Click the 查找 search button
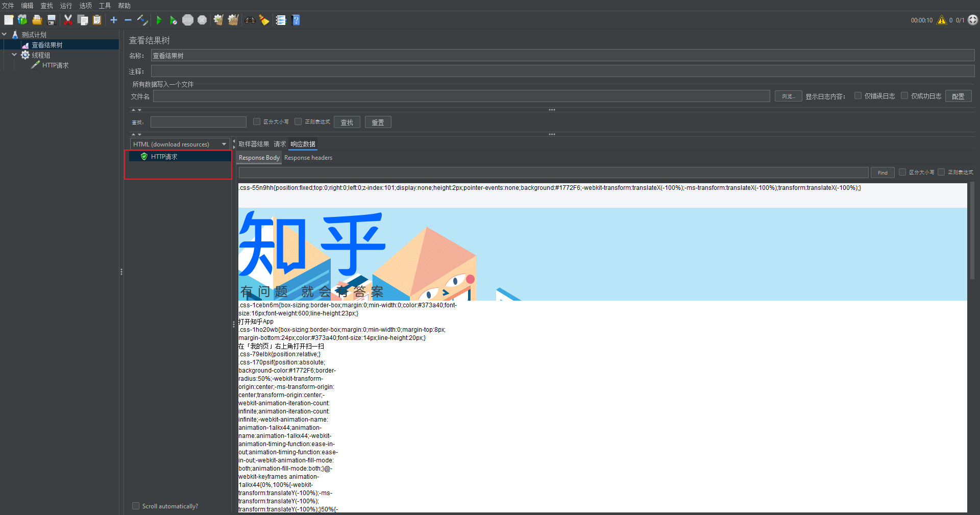The height and width of the screenshot is (515, 980). [347, 122]
